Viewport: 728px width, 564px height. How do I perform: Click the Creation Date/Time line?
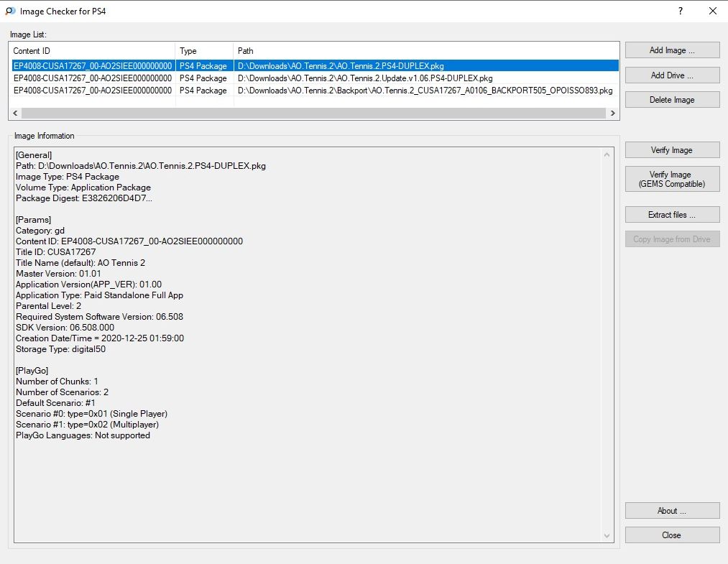tap(100, 338)
